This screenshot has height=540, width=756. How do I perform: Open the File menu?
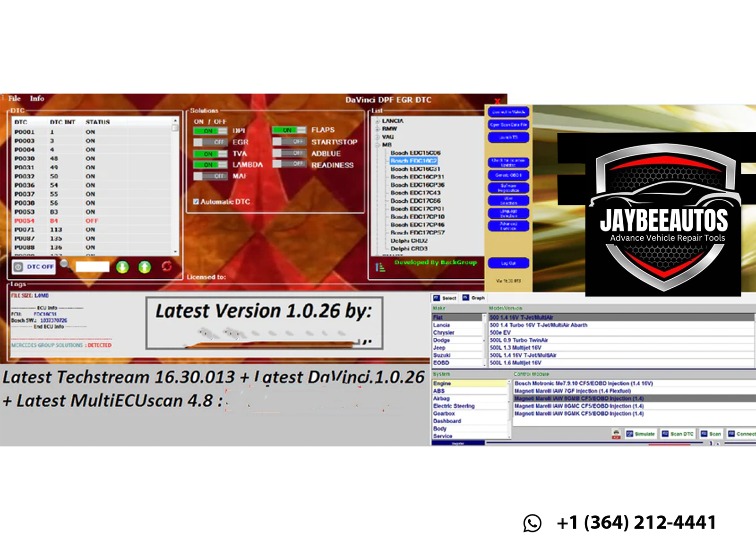tap(14, 98)
